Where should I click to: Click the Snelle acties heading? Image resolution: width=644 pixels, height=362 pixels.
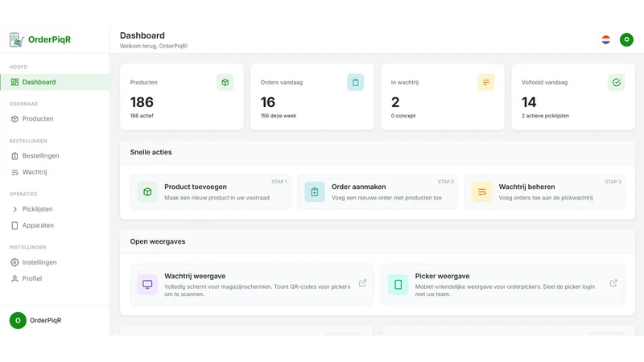point(151,152)
